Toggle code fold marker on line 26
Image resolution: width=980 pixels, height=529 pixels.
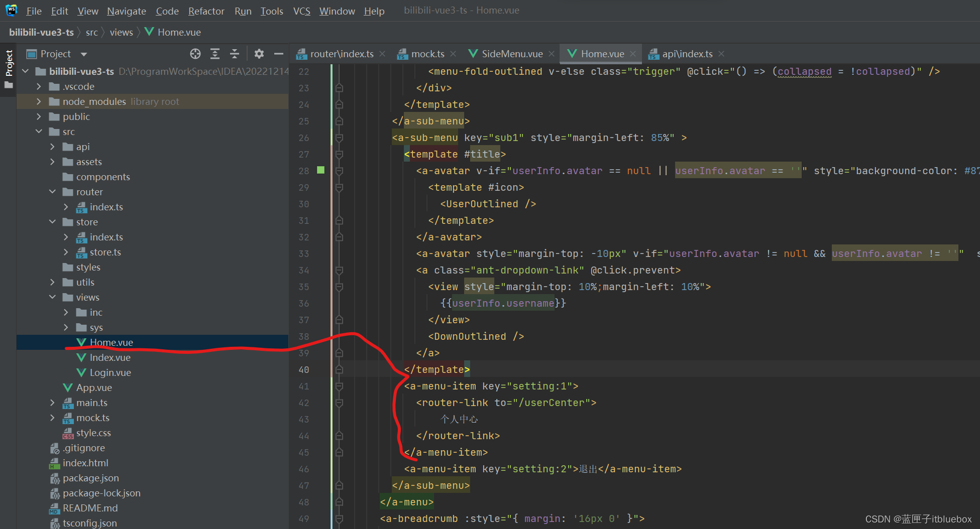pyautogui.click(x=339, y=138)
